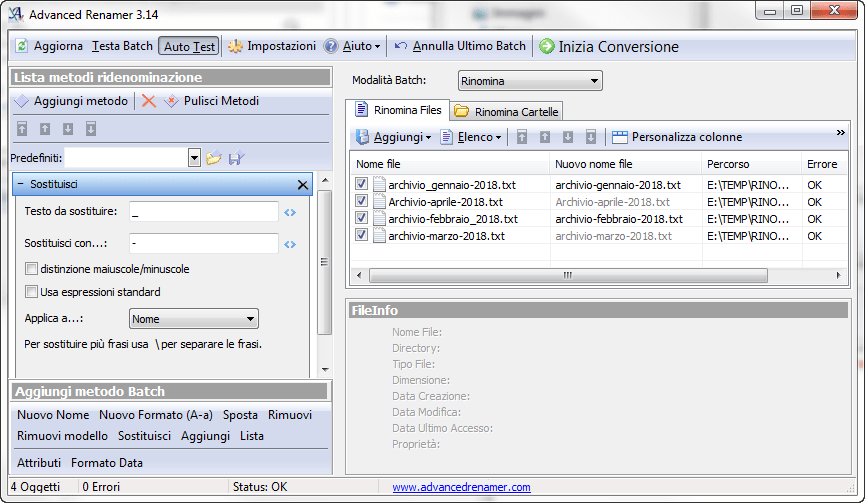Click the Advanced Renamer app icon in title bar

[15, 14]
